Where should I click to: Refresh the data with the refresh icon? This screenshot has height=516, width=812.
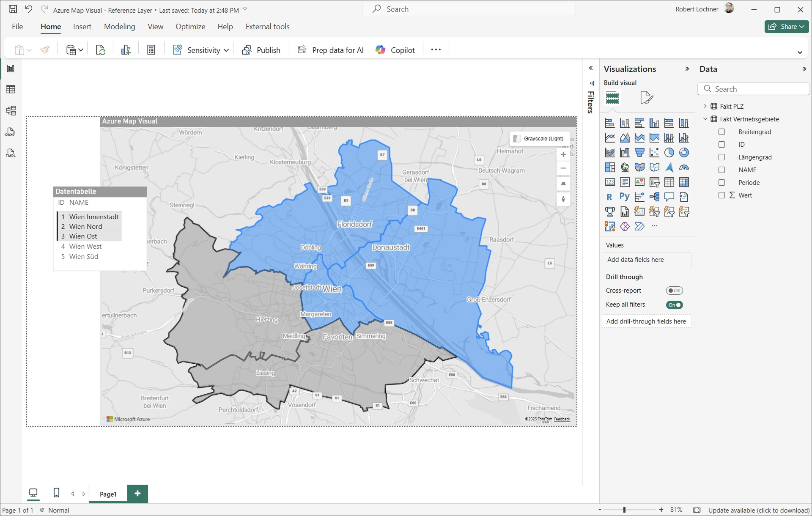tap(101, 50)
